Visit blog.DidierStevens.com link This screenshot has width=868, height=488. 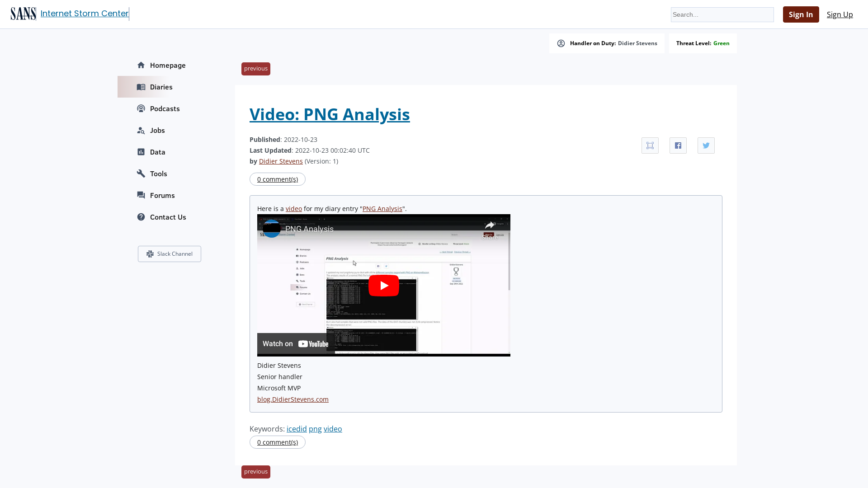pyautogui.click(x=292, y=399)
